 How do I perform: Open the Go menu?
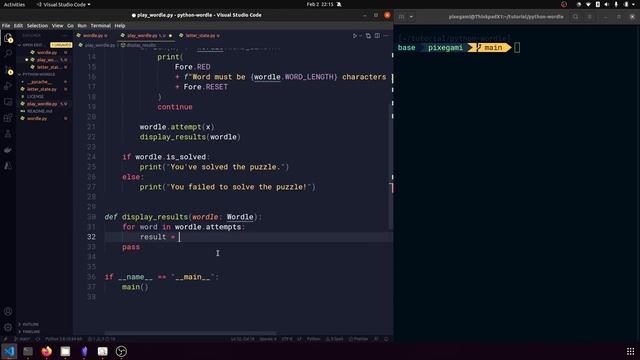[71, 25]
